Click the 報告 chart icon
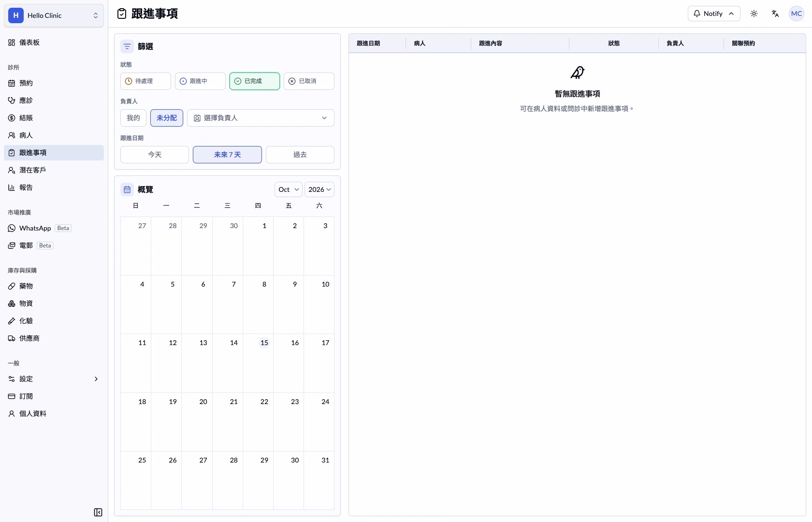This screenshot has height=522, width=812. tap(12, 188)
